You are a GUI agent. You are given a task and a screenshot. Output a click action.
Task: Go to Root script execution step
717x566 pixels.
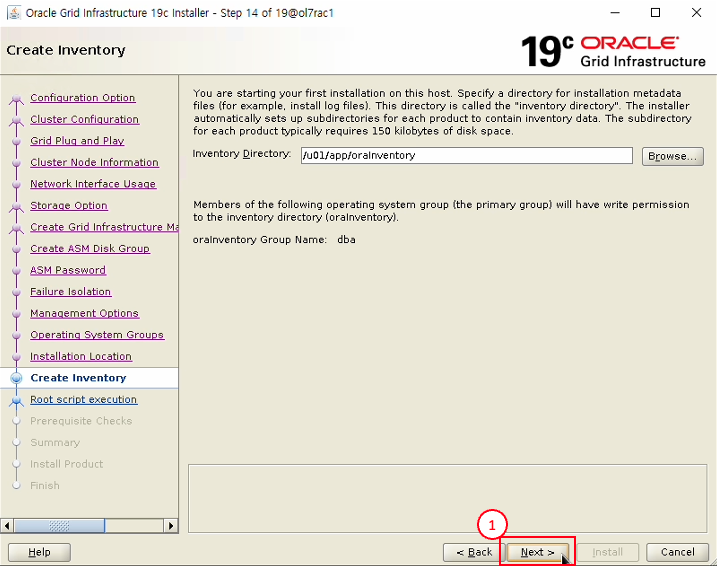(x=83, y=399)
